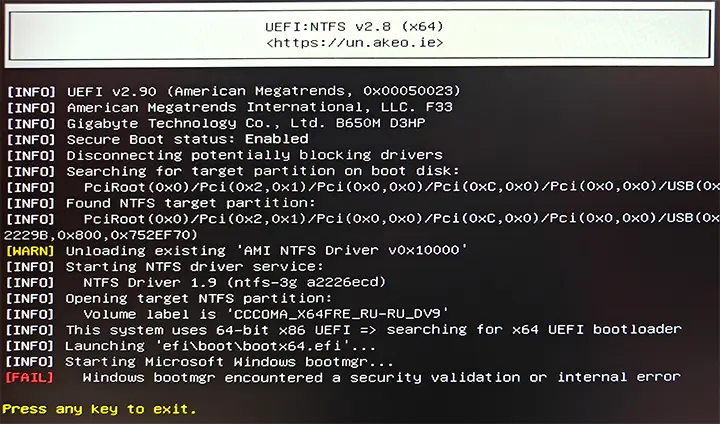720x424 pixels.
Task: Select the volume label 'CCCOMA_X64FRE_RU-RU_DV9' line
Action: pyautogui.click(x=266, y=314)
